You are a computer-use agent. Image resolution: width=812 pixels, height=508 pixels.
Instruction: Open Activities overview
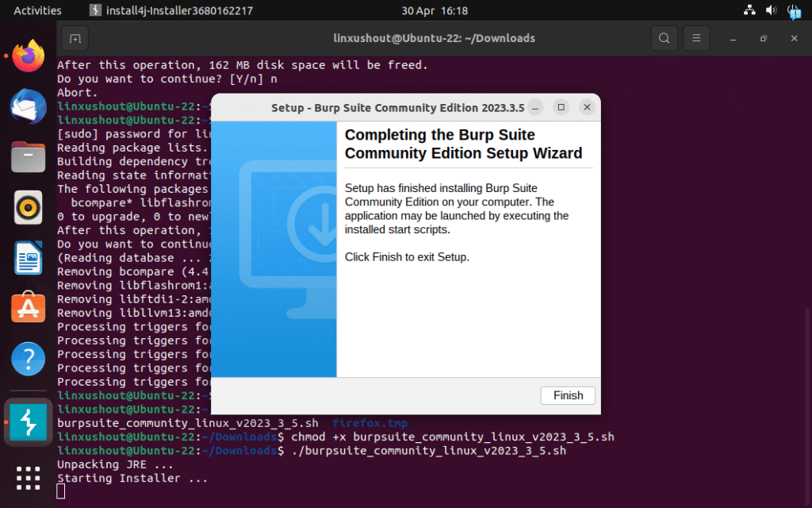click(x=37, y=10)
